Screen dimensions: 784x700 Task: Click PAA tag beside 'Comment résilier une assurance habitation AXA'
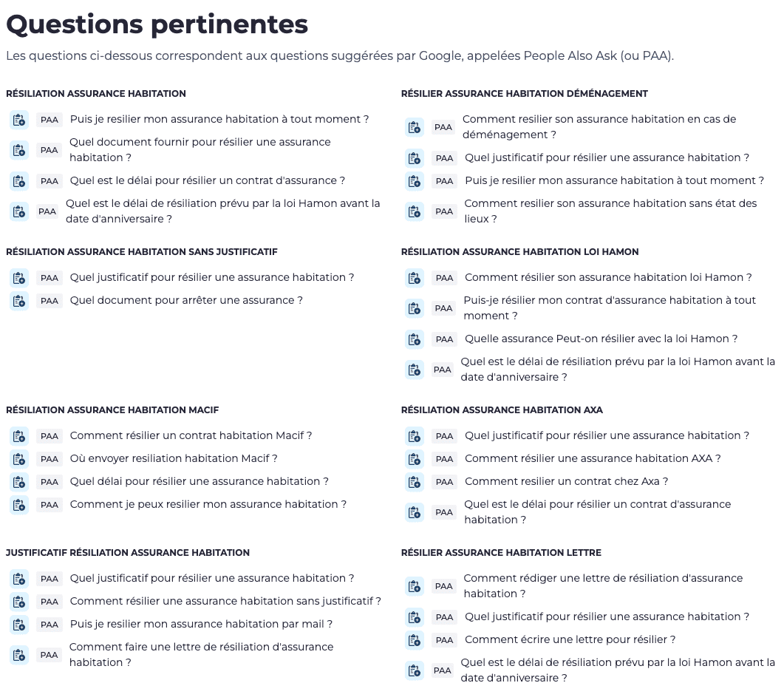click(444, 459)
